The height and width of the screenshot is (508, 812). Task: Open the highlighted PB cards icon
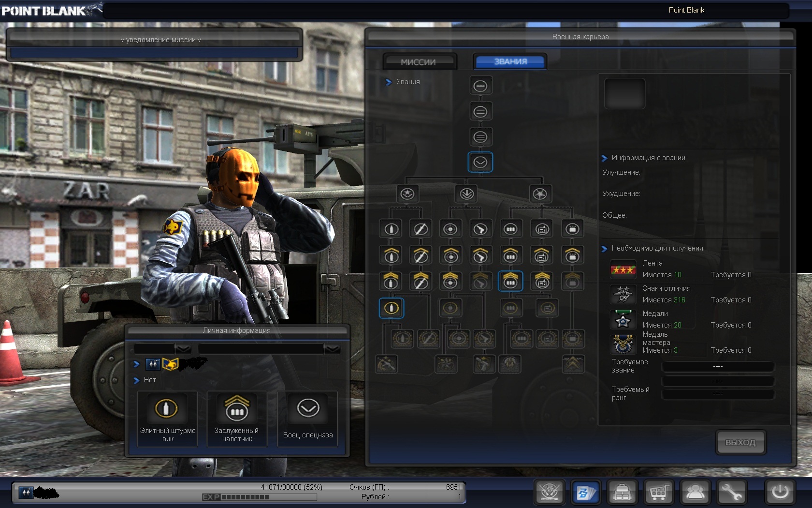pyautogui.click(x=585, y=493)
